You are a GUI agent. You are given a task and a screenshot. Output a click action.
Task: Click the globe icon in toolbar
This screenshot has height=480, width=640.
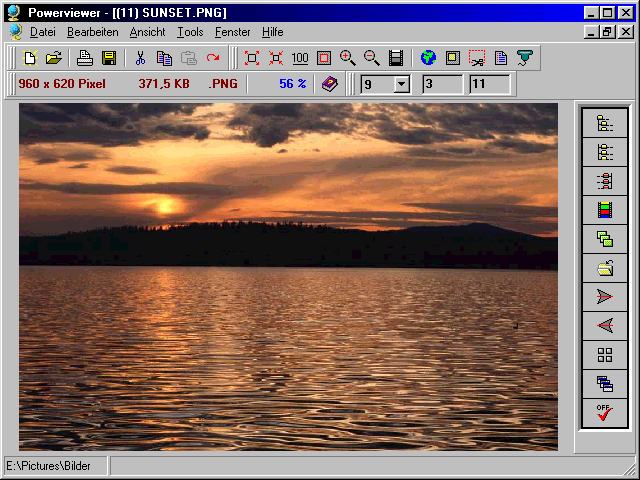coord(428,58)
